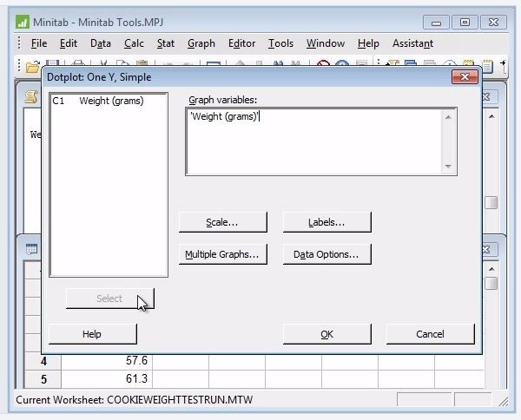
Task: Open the Scale... options
Action: pos(222,222)
